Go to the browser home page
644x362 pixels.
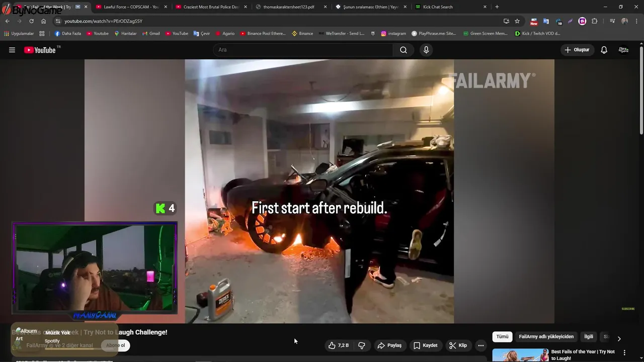pyautogui.click(x=43, y=21)
